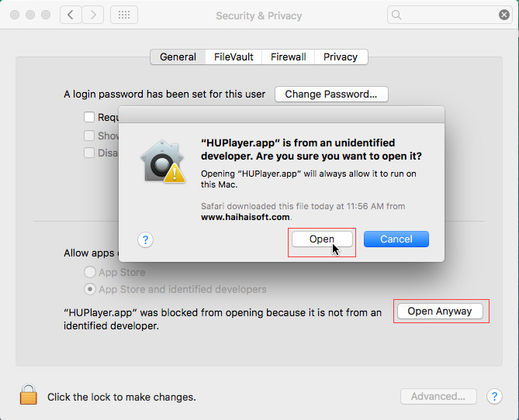Click the www.haihaisoft.com text
Screen dimensions: 519x420
click(x=245, y=217)
